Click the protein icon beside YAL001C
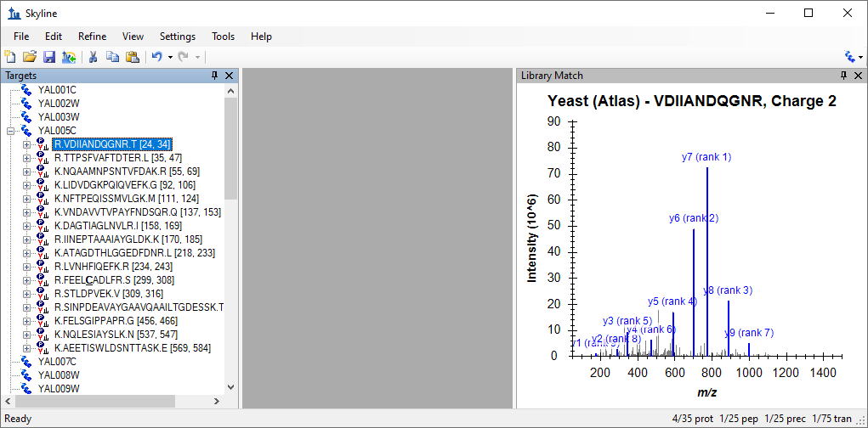 (x=26, y=89)
